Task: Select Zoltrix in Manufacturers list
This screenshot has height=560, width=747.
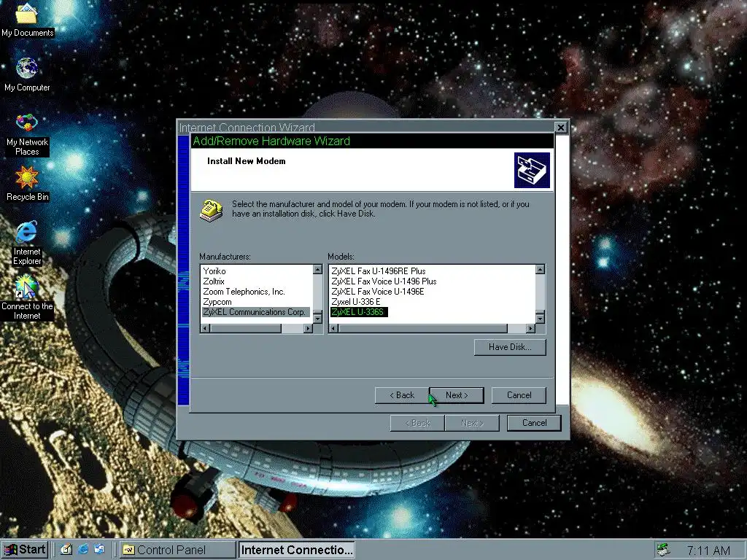Action: pyautogui.click(x=214, y=281)
